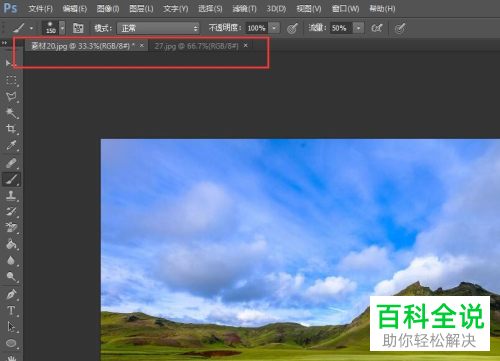This screenshot has height=361, width=500.
Task: Open the 图像(I) menu
Action: click(x=108, y=9)
